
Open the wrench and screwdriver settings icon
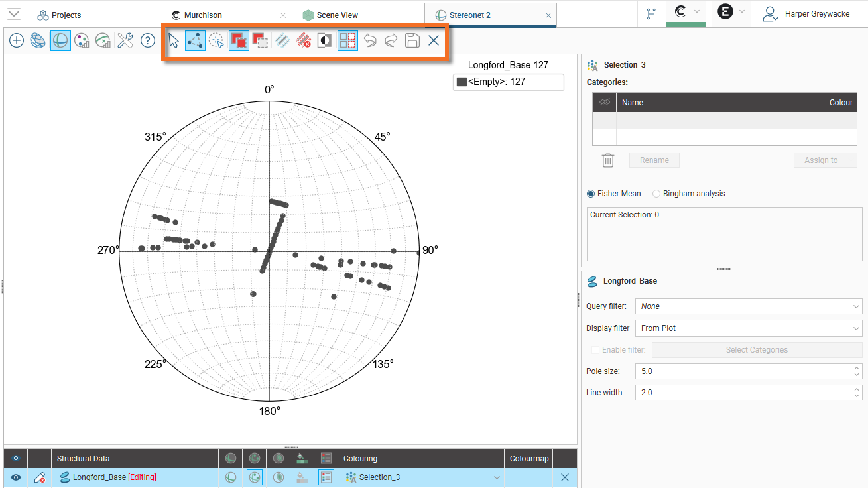125,41
